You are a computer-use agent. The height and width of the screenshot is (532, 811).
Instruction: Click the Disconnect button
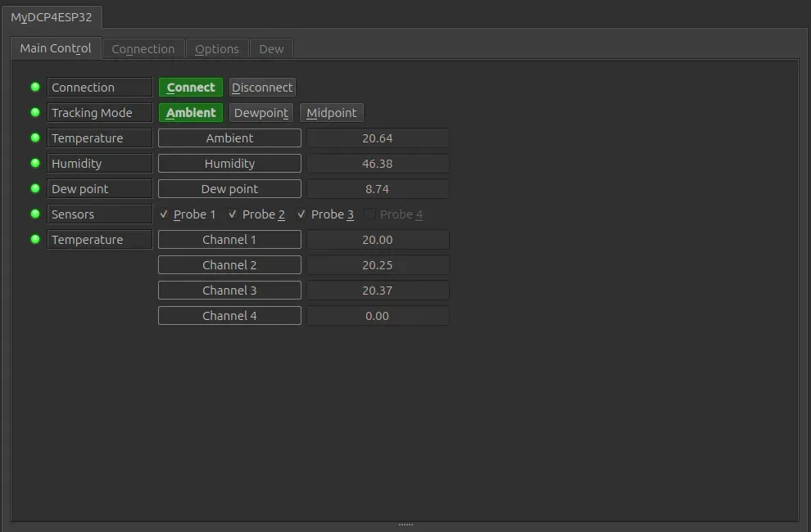(262, 88)
